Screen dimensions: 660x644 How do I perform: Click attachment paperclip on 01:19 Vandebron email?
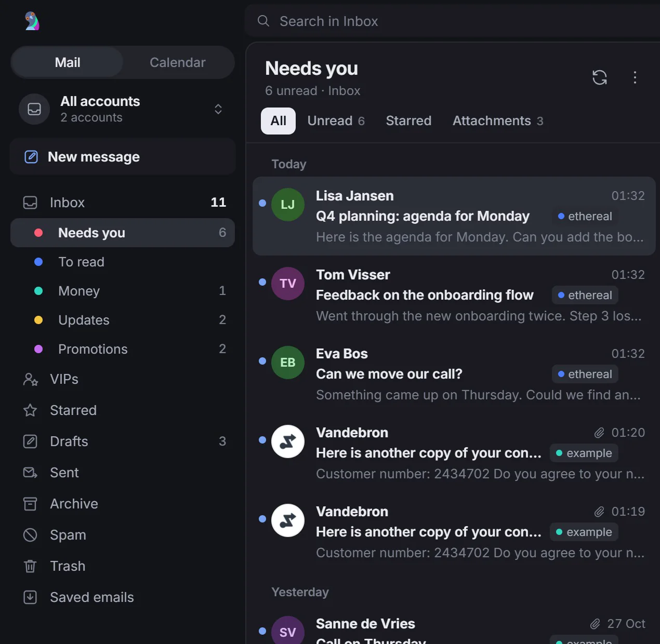point(599,512)
